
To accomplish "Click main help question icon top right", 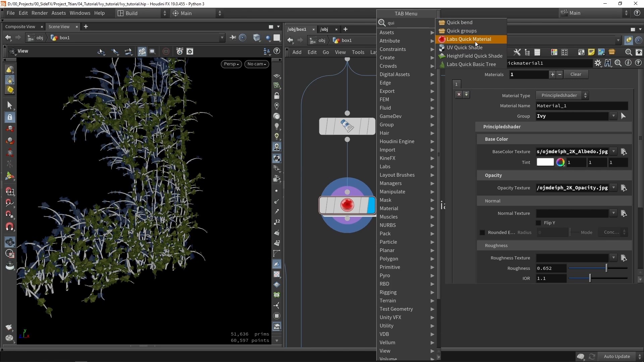I will click(x=637, y=13).
